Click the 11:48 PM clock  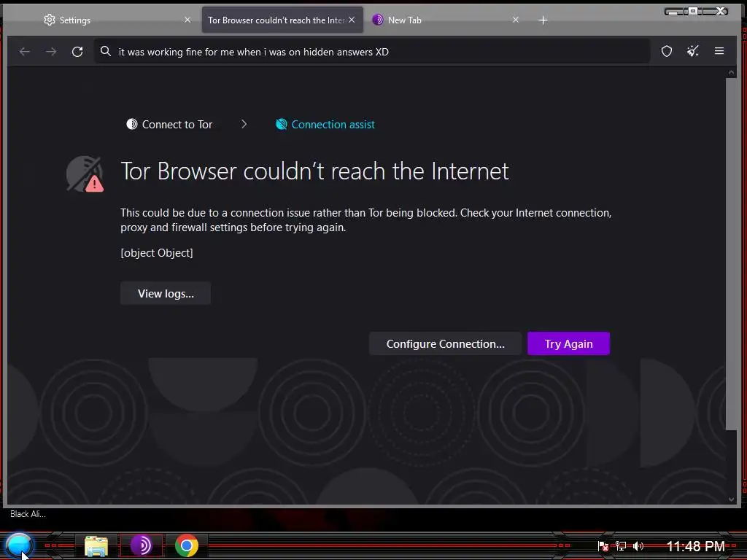pyautogui.click(x=695, y=546)
